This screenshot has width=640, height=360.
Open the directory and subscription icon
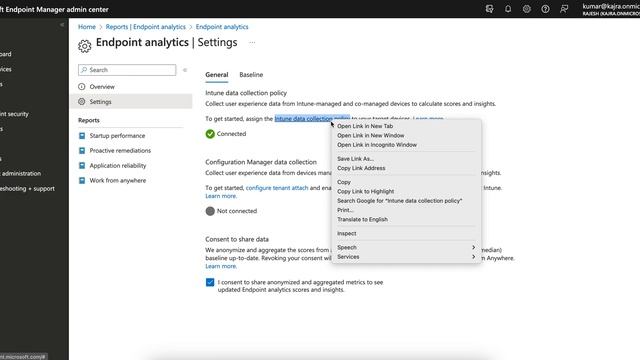pos(489,9)
